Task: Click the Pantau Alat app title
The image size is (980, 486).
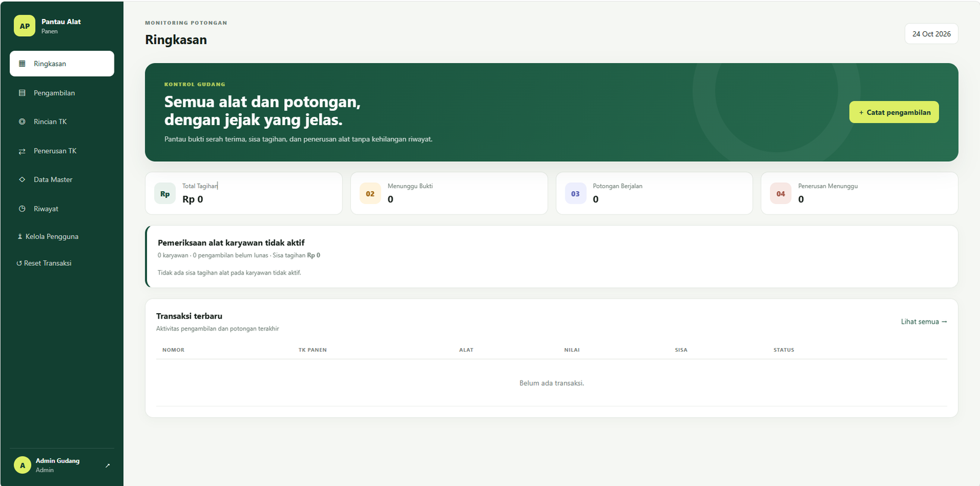Action: [x=61, y=21]
